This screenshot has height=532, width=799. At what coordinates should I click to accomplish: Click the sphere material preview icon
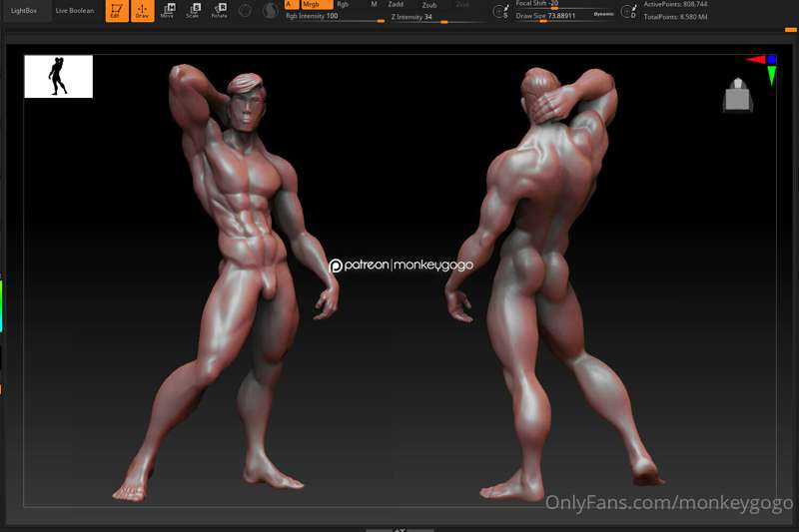tap(270, 10)
